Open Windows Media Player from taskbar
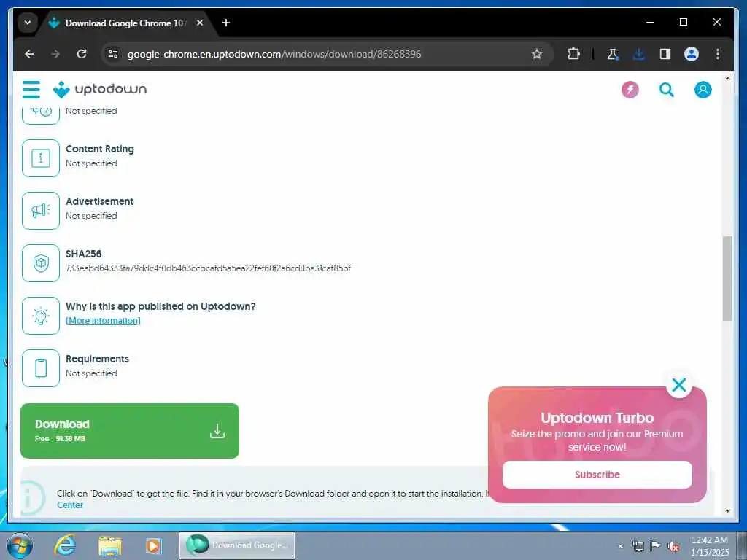The height and width of the screenshot is (560, 747). coord(154,545)
